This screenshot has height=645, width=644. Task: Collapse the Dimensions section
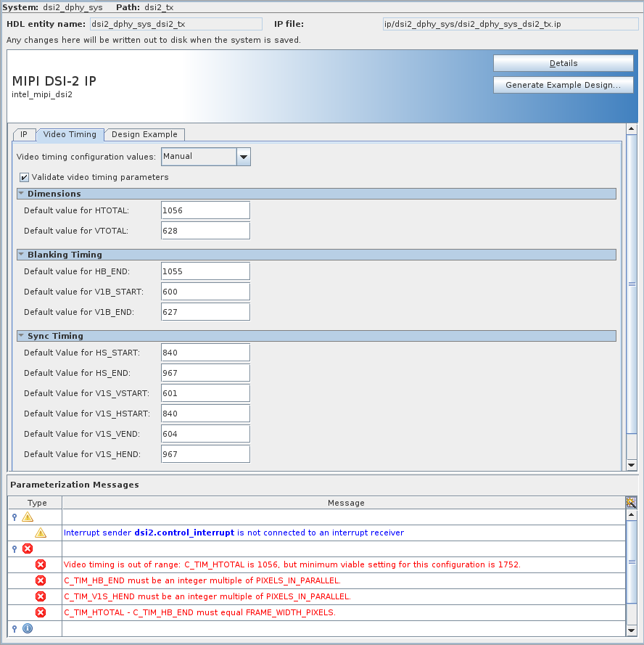(21, 193)
